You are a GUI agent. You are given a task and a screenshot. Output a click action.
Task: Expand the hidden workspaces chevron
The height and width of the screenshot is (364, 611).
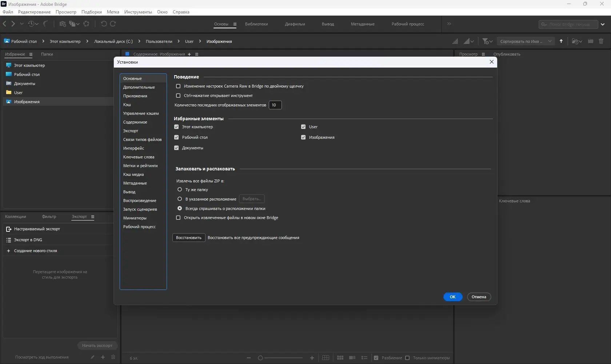coord(449,24)
